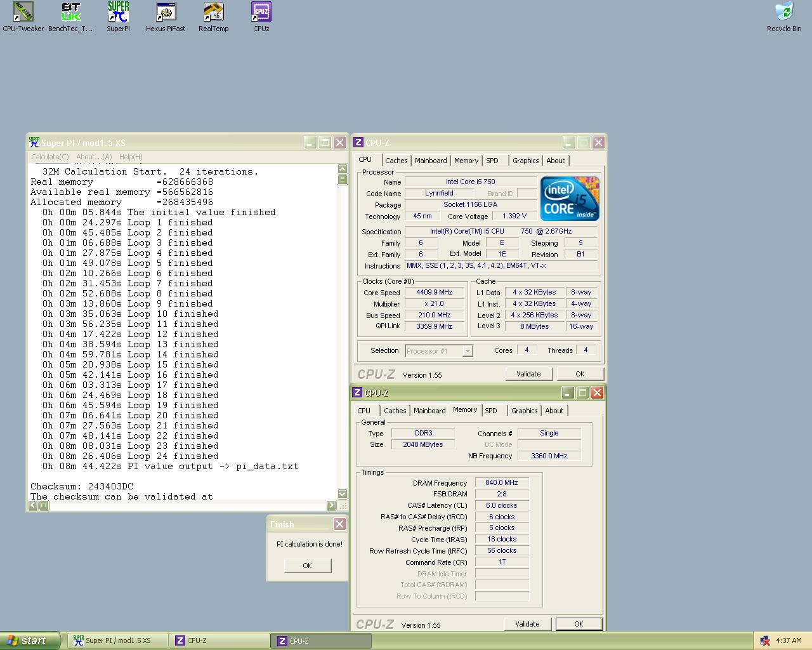Open the CPUz desktop shortcut
Image resolution: width=812 pixels, height=650 pixels.
click(x=261, y=13)
